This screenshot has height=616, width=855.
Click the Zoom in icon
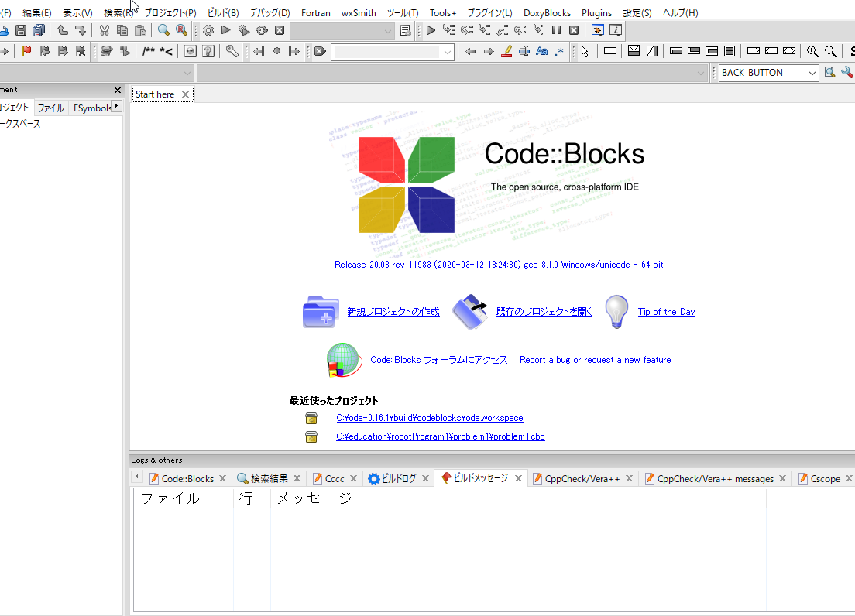[x=812, y=52]
